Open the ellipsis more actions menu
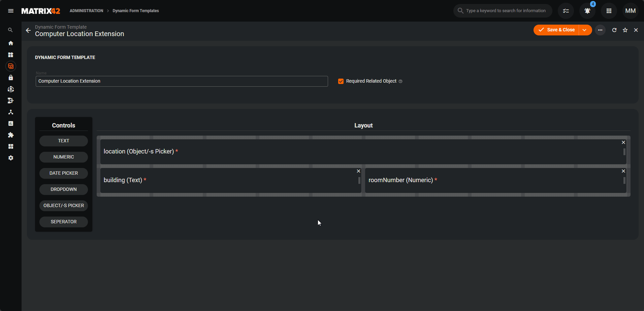Screen dimensions: 644x311 click(x=600, y=30)
